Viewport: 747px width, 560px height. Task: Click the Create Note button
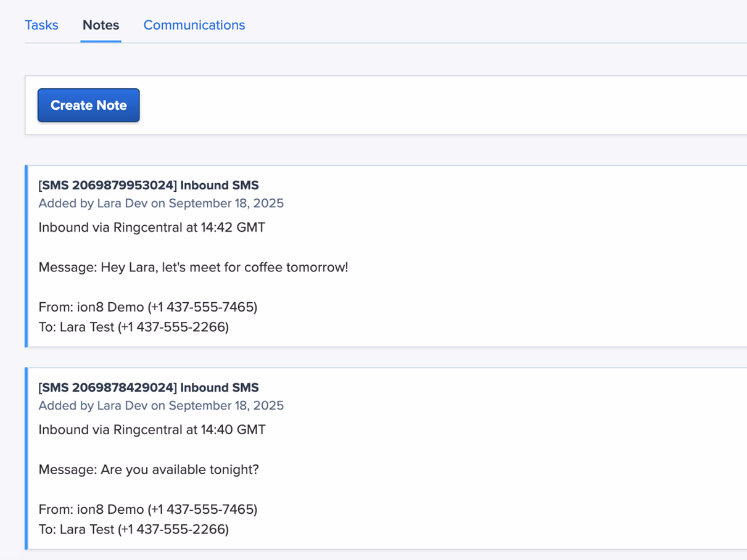[88, 105]
